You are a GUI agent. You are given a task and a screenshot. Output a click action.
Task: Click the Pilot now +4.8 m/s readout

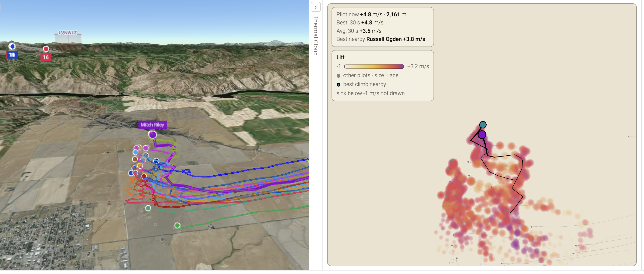tap(371, 14)
